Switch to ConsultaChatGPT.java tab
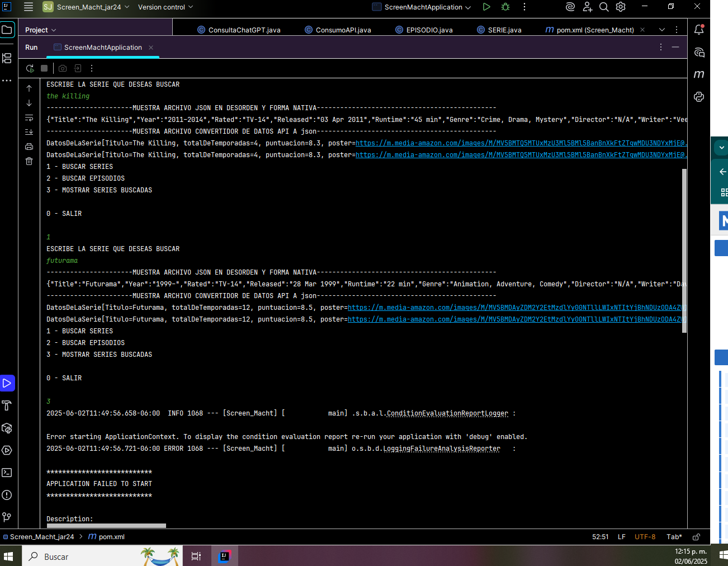The width and height of the screenshot is (728, 566). click(239, 30)
